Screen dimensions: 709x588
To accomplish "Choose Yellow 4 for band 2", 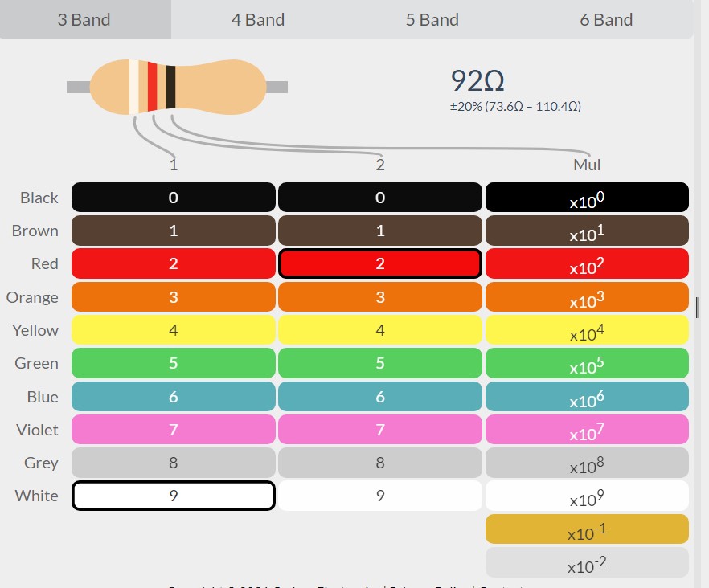I will pyautogui.click(x=379, y=330).
